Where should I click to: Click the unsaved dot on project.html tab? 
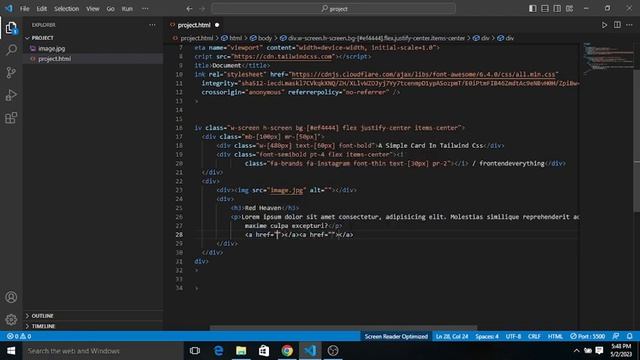click(217, 25)
